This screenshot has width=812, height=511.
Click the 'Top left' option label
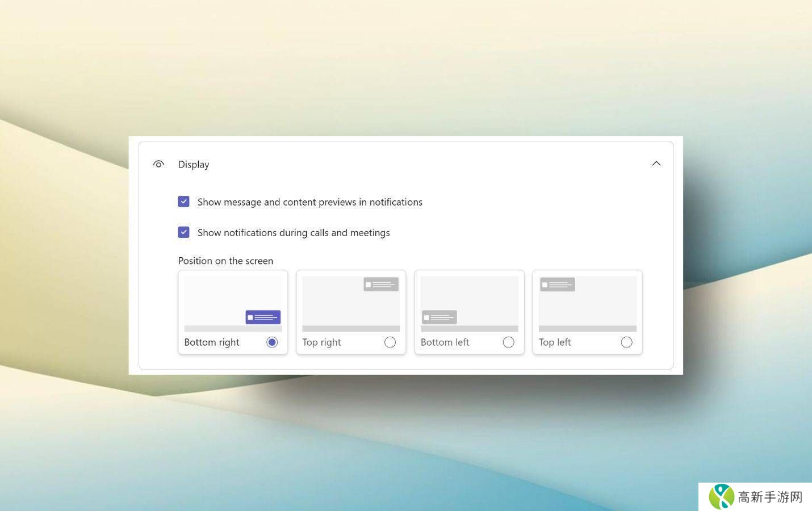554,342
